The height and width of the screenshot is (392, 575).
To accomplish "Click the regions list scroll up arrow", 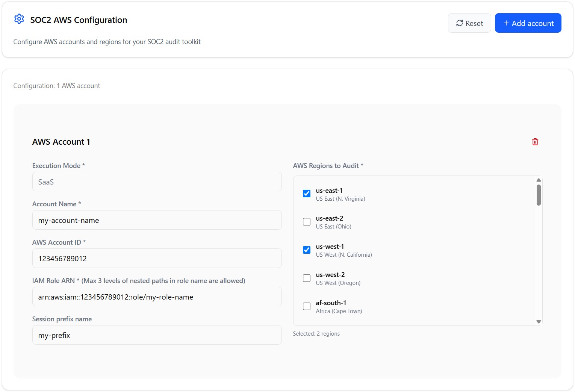I will (x=539, y=180).
